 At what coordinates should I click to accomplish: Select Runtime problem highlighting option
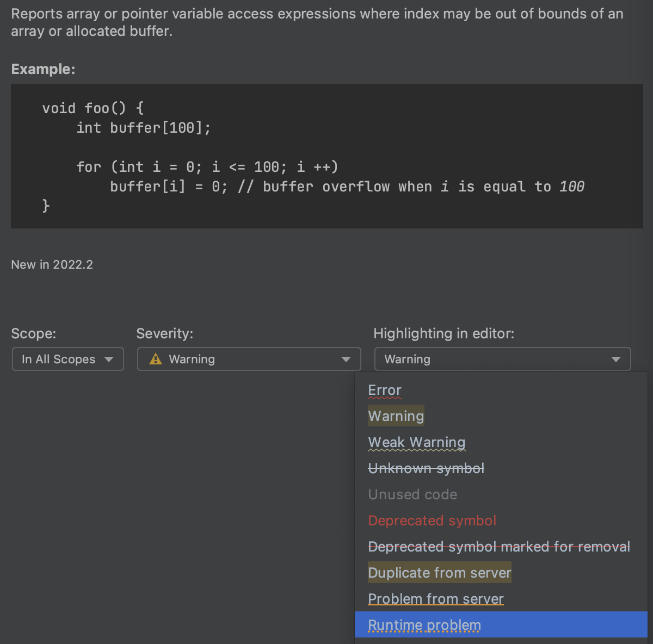pyautogui.click(x=501, y=625)
